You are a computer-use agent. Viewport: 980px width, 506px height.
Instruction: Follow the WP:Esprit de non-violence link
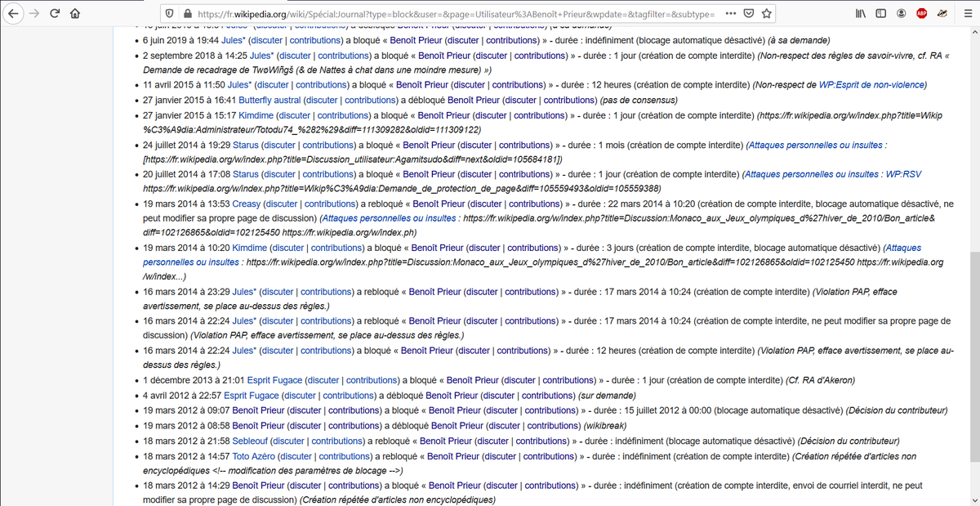(x=871, y=85)
